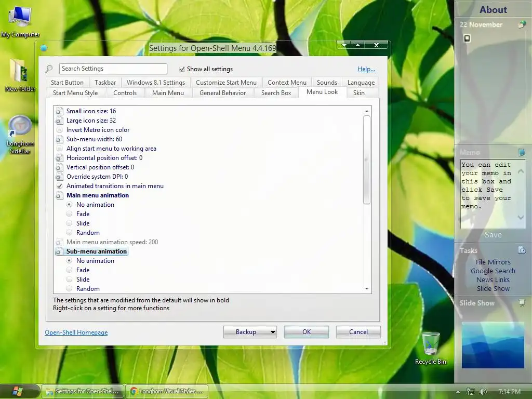Enable Invert Metro icon color

[x=59, y=130]
